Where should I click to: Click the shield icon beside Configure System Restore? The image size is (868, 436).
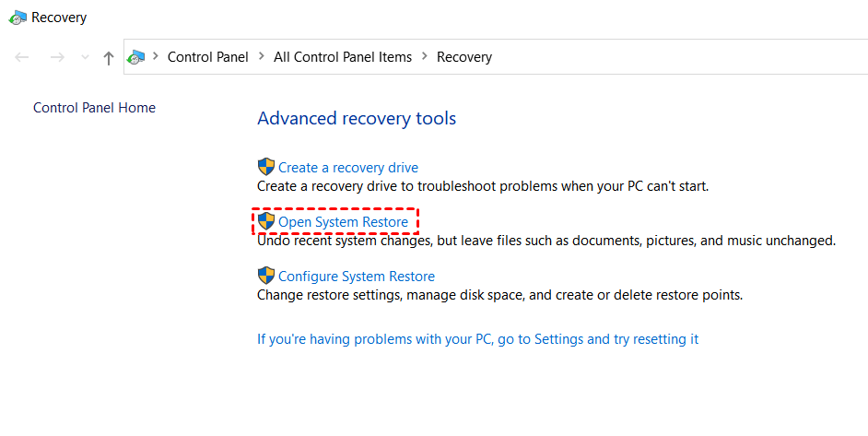click(x=266, y=276)
